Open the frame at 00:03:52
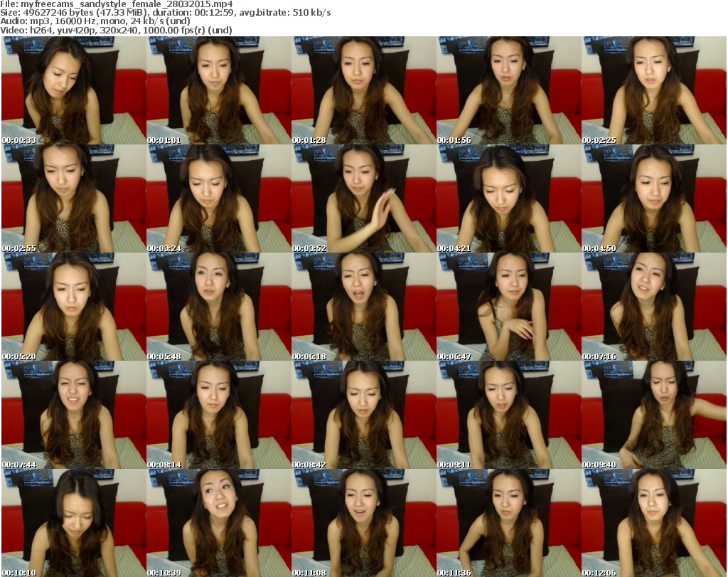Image resolution: width=728 pixels, height=577 pixels. pos(364,198)
